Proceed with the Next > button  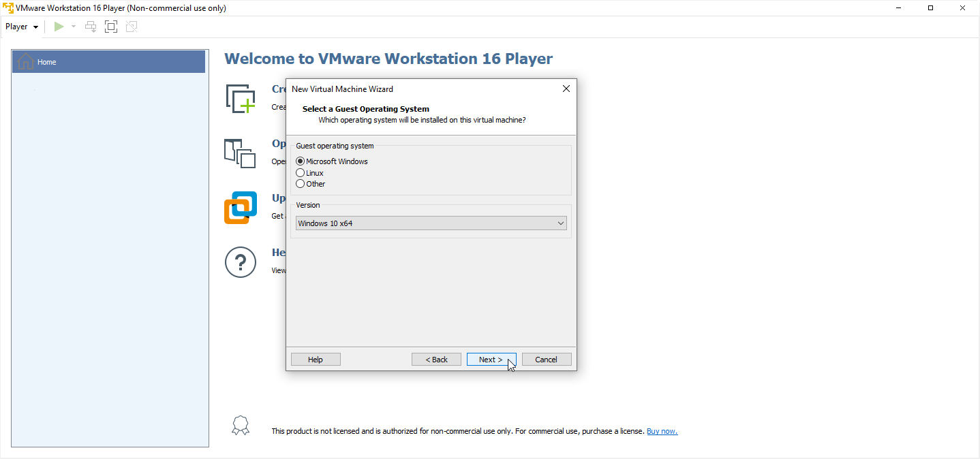coord(491,360)
